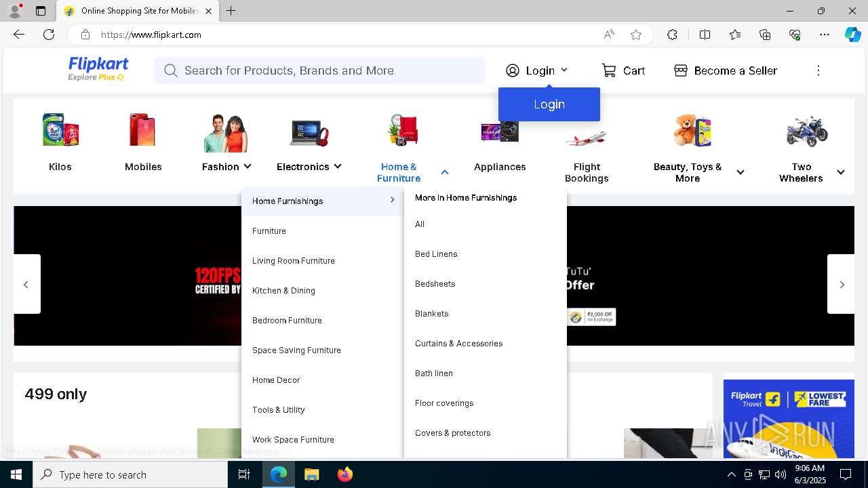The image size is (868, 488).
Task: Open the three-dot more options menu
Action: click(818, 70)
